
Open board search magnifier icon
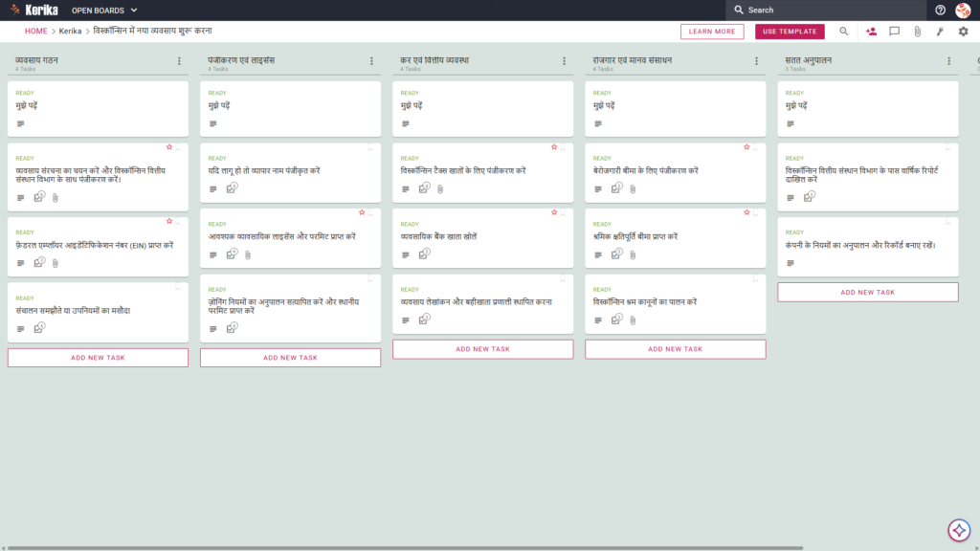coord(844,32)
